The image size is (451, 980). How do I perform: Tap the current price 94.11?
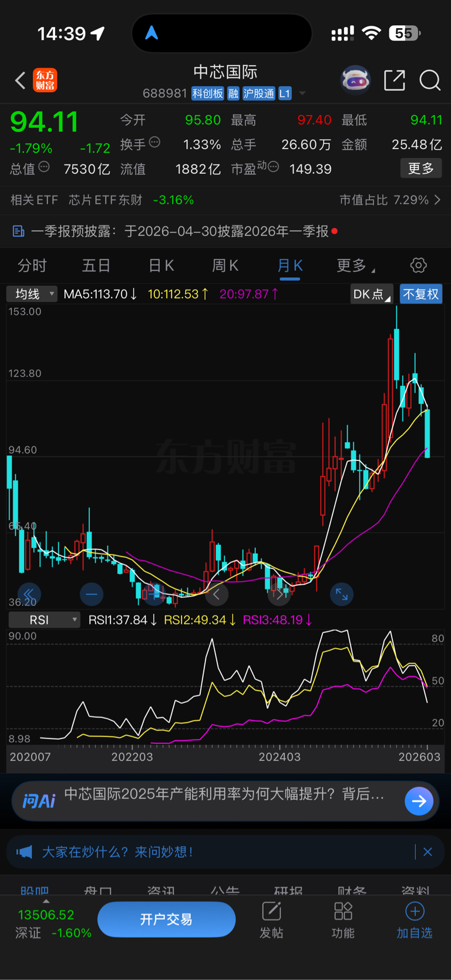coord(44,122)
